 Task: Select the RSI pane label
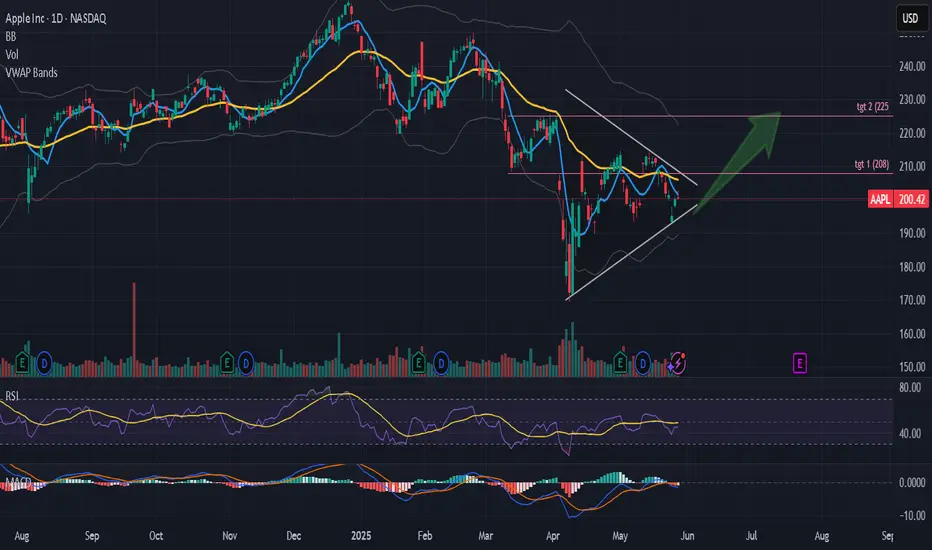[x=12, y=396]
